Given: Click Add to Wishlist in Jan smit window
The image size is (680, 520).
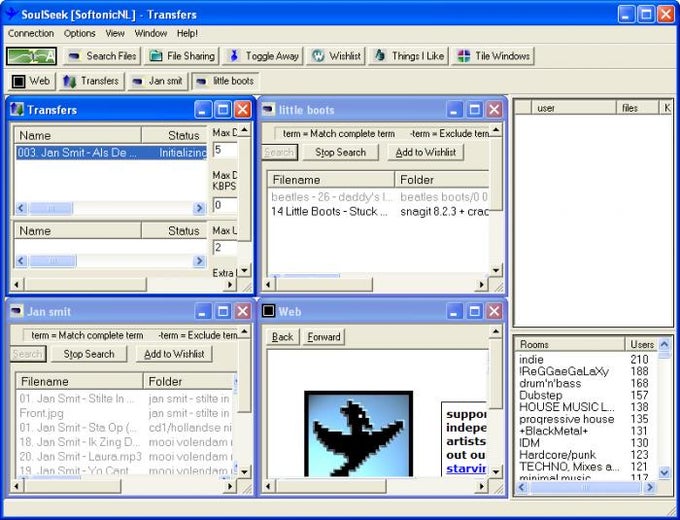Looking at the screenshot, I should pos(174,354).
